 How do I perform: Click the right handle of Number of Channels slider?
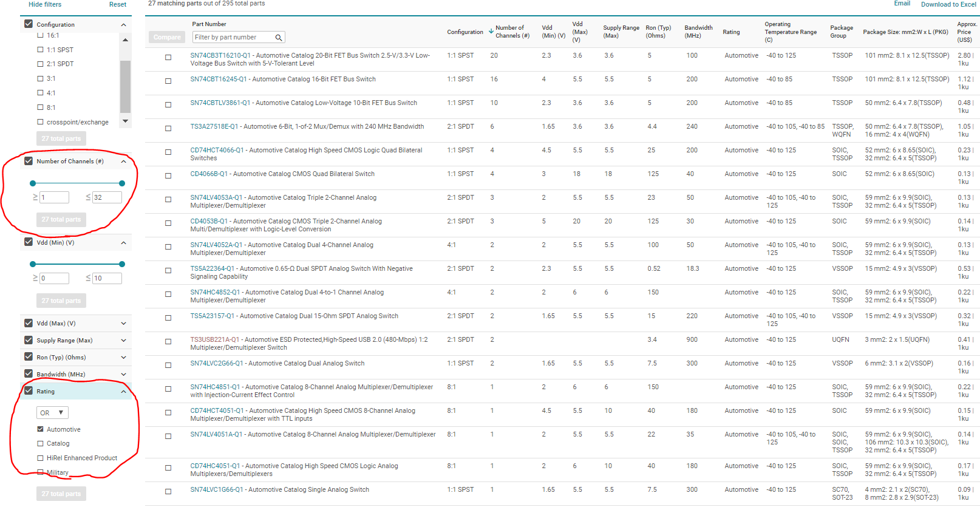122,183
